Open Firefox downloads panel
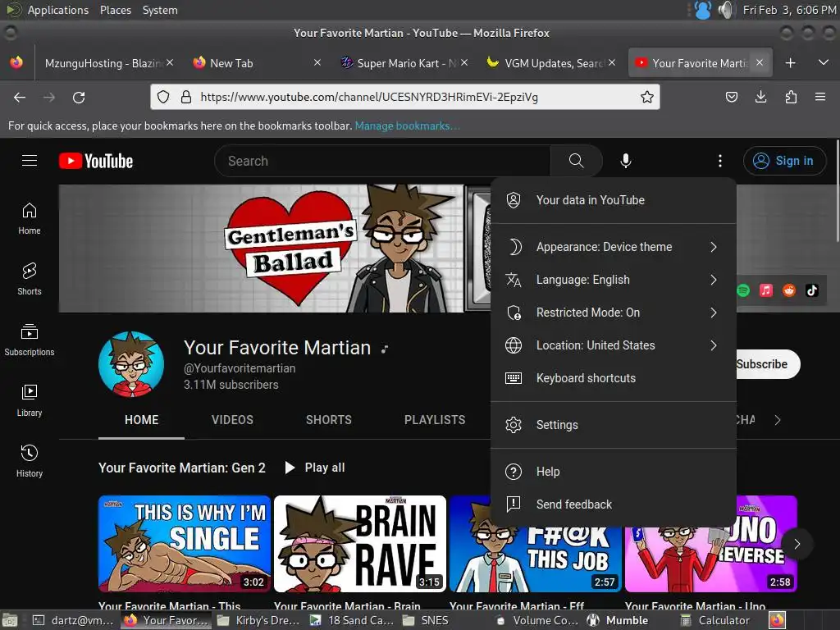This screenshot has width=840, height=630. 760,97
